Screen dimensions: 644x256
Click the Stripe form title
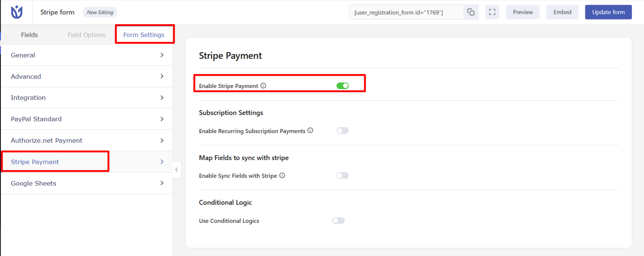click(x=57, y=12)
